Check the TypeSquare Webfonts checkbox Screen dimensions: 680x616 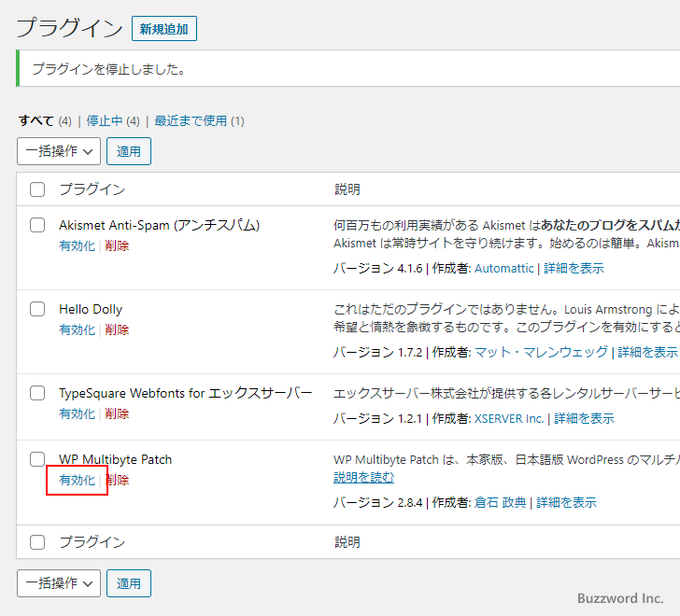coord(37,393)
